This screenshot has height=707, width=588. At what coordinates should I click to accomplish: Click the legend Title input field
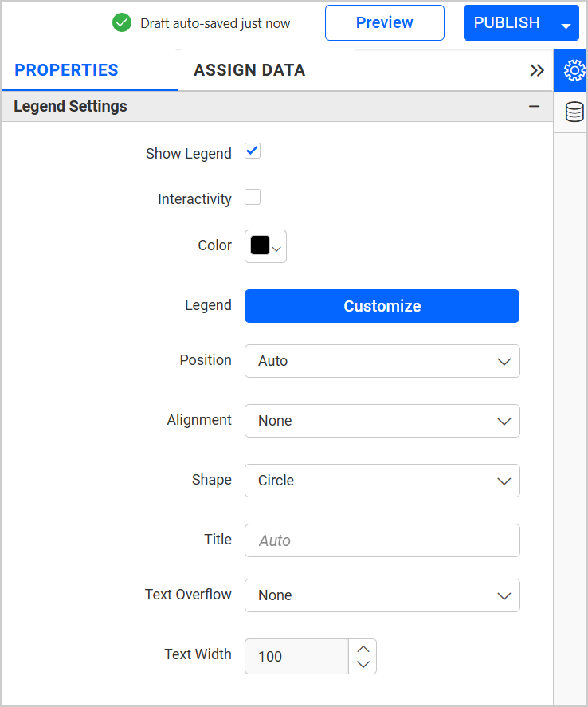[382, 540]
